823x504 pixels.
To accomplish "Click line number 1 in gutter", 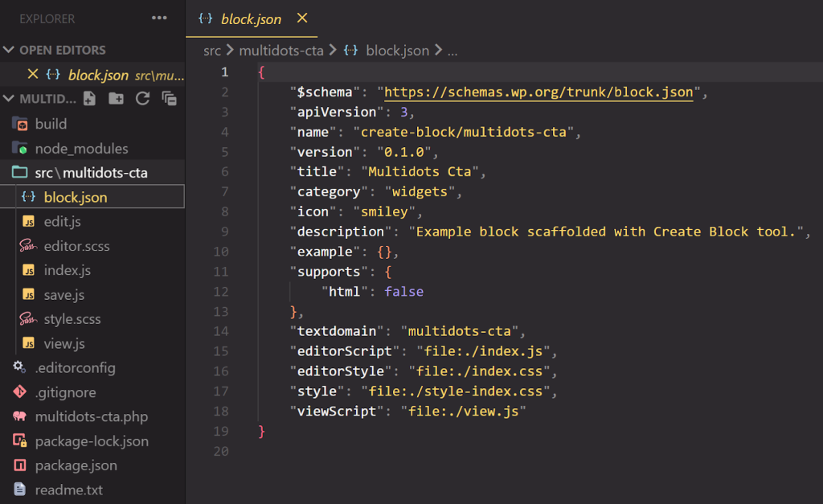I will (225, 72).
